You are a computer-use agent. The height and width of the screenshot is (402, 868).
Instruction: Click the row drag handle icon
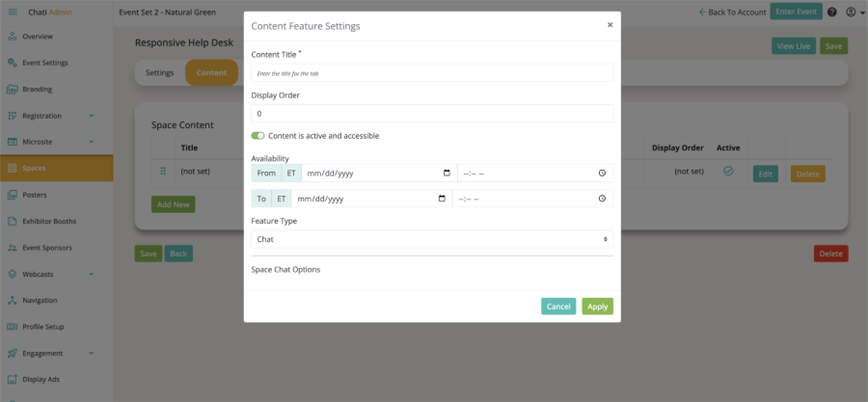(x=163, y=172)
